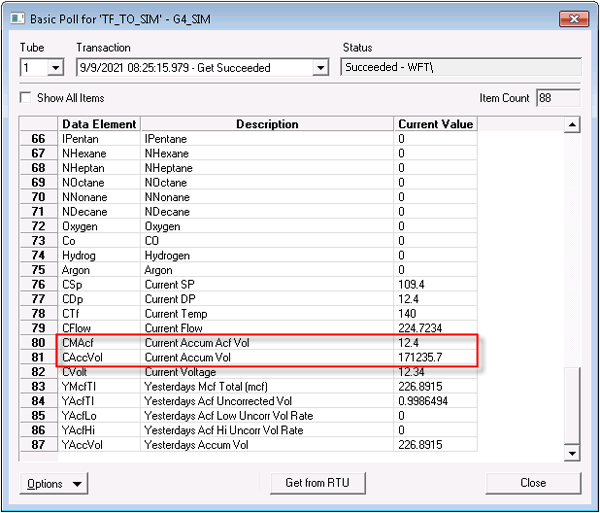Screen dimensions: 600x513
Task: Click the Close button
Action: point(533,483)
